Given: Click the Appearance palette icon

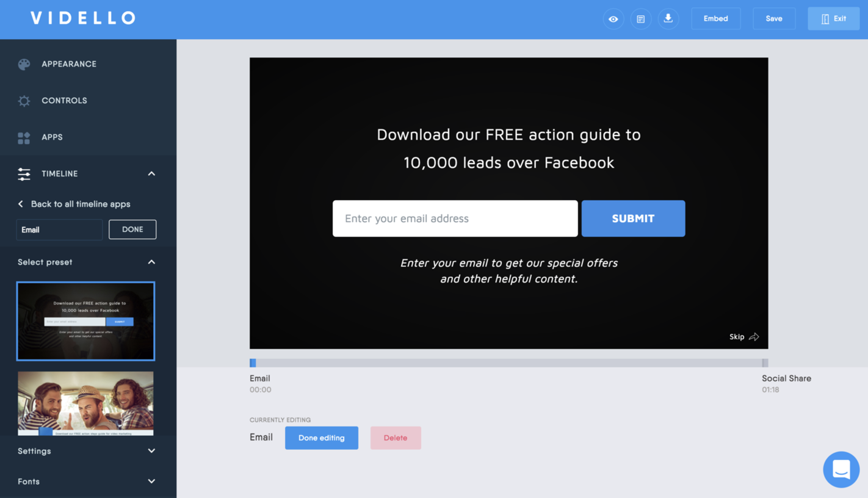Looking at the screenshot, I should [x=24, y=64].
